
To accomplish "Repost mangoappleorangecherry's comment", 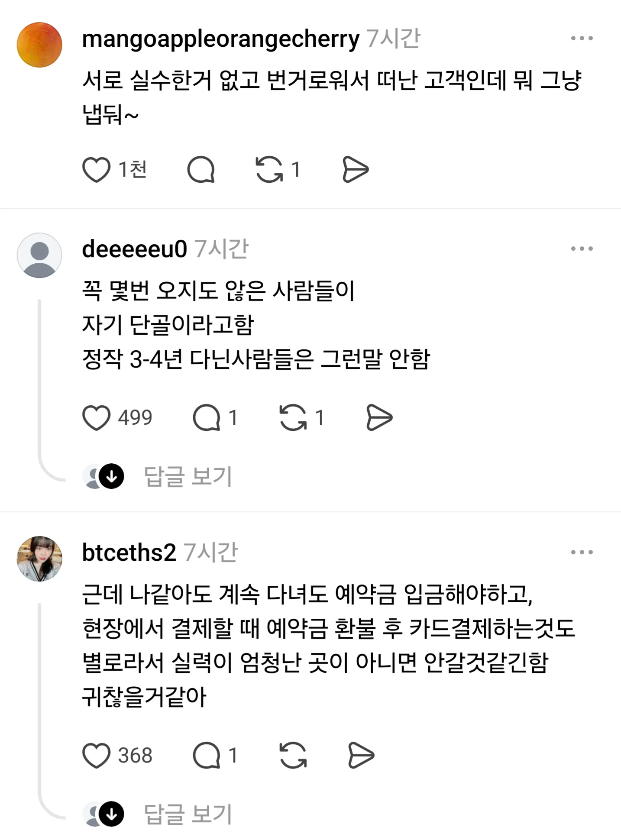I will point(269,169).
